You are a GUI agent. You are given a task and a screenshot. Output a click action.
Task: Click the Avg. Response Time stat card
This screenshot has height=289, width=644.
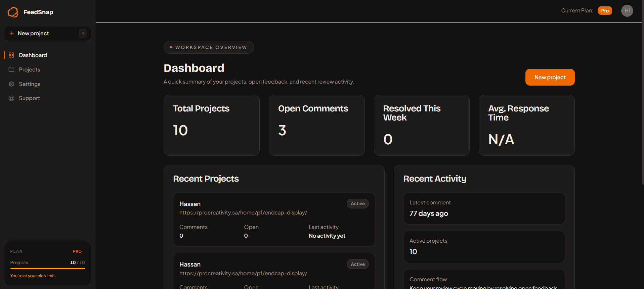click(x=527, y=125)
